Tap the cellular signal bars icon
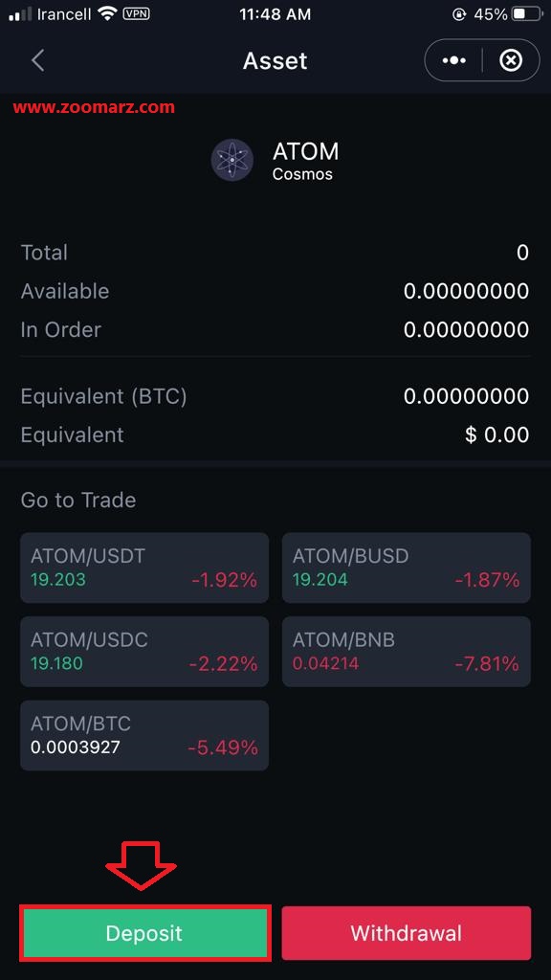This screenshot has width=551, height=980. 20,14
